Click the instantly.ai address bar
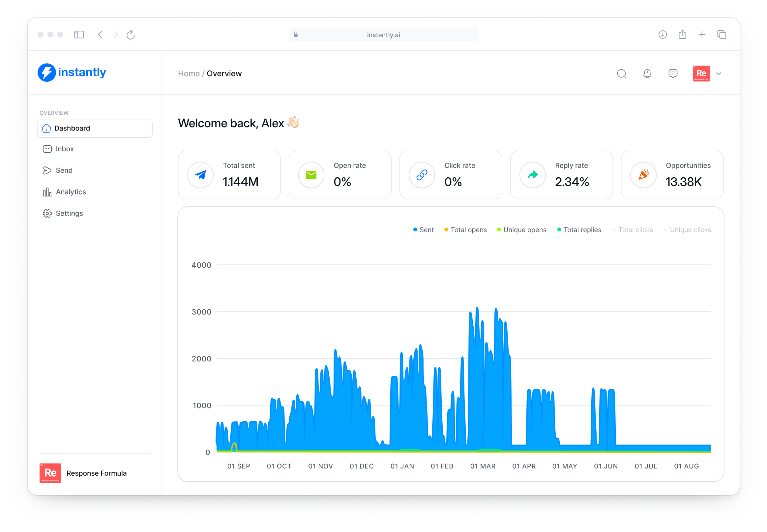The height and width of the screenshot is (532, 767). coord(383,35)
